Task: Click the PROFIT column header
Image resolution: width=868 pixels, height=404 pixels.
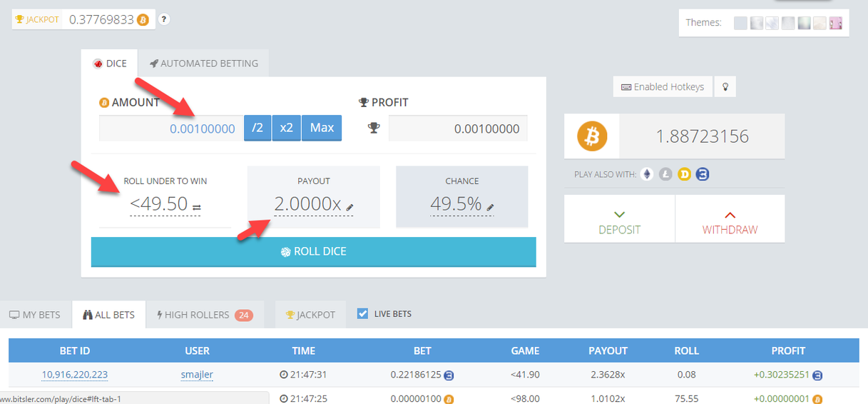Action: tap(788, 350)
